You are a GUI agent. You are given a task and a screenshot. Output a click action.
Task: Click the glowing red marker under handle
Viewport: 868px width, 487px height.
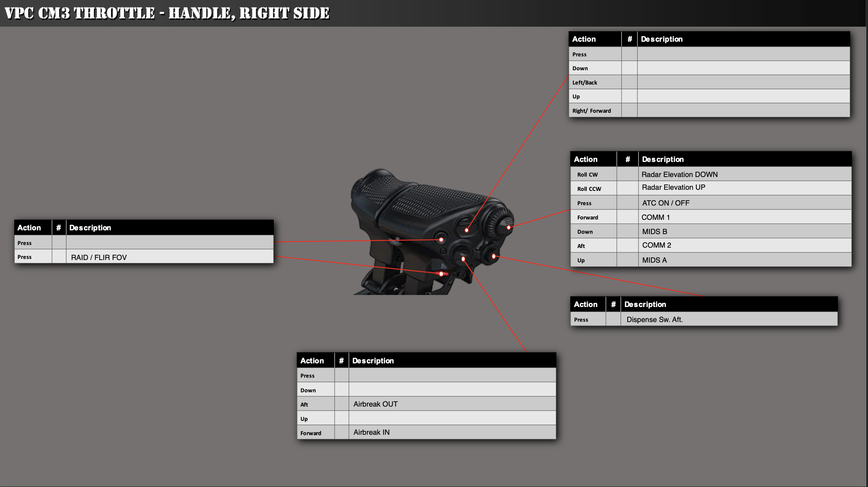click(442, 274)
